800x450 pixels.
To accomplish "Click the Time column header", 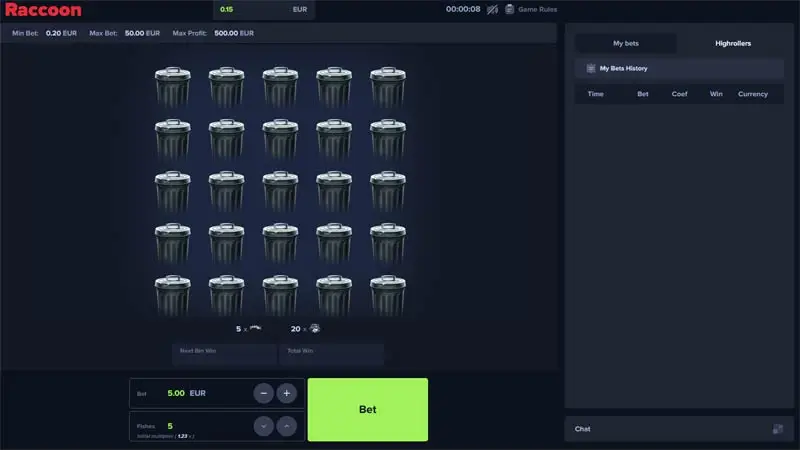I will 595,94.
